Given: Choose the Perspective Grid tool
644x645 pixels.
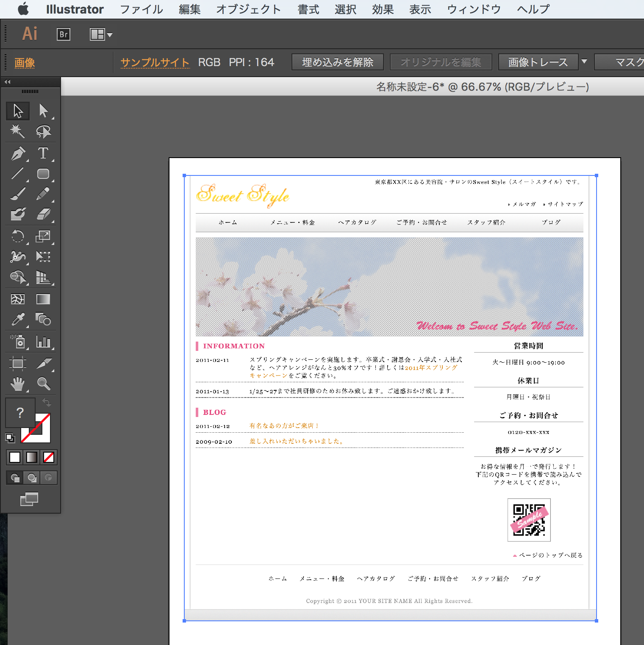Looking at the screenshot, I should [43, 277].
